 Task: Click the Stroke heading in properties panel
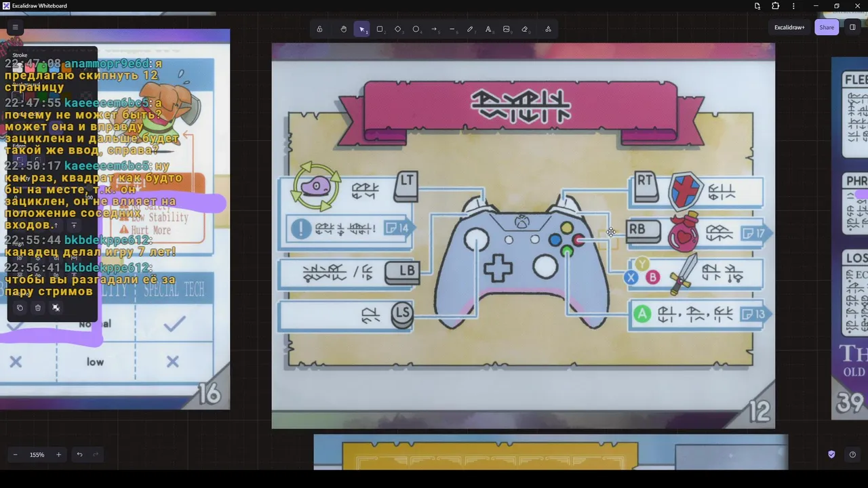[20, 56]
